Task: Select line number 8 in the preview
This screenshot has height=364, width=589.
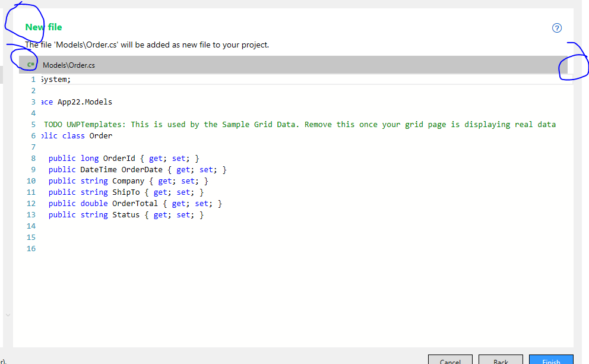Action: [x=33, y=158]
